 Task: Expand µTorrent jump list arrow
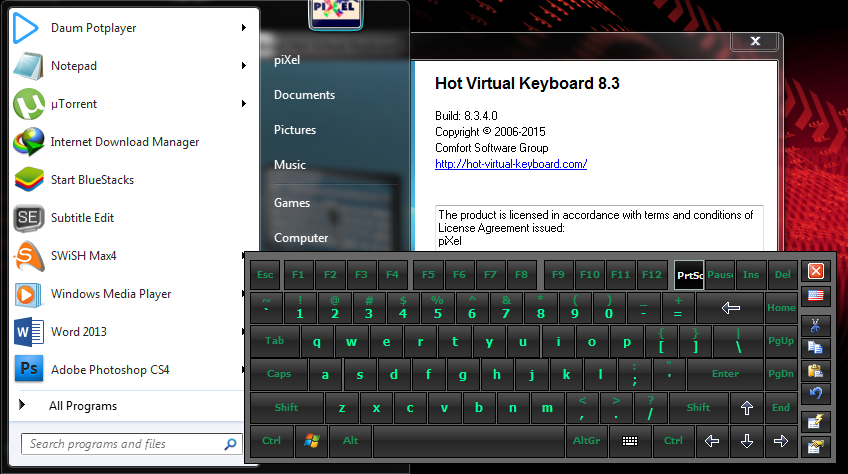pos(244,104)
